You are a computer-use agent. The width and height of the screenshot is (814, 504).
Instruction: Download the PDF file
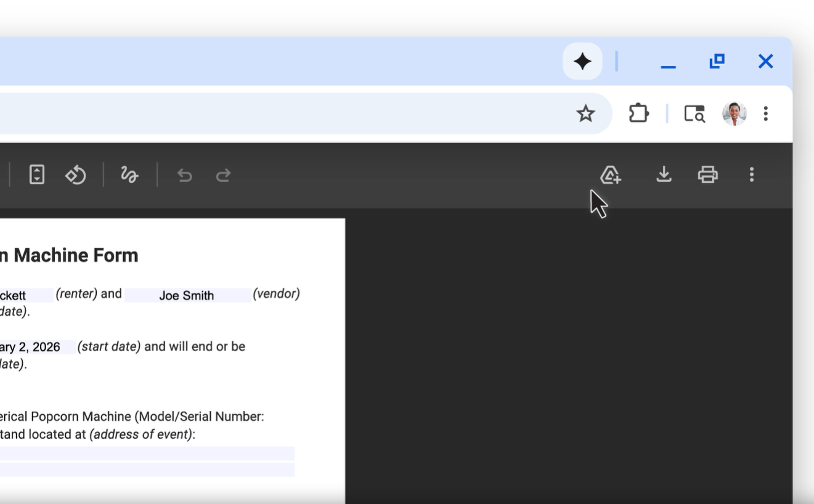pos(664,175)
